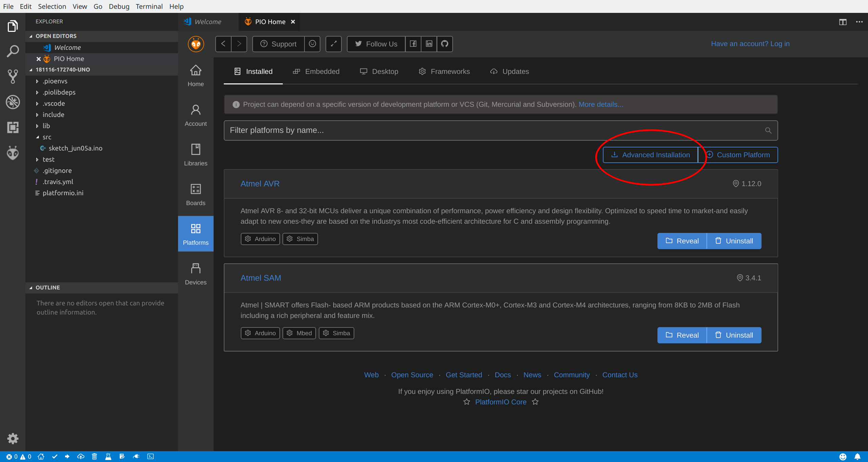
Task: Click the Advanced Installation button
Action: tap(650, 154)
